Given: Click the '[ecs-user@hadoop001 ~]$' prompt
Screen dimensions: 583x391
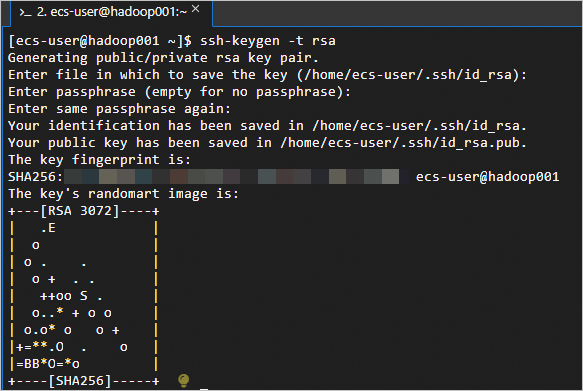Looking at the screenshot, I should coord(100,41).
